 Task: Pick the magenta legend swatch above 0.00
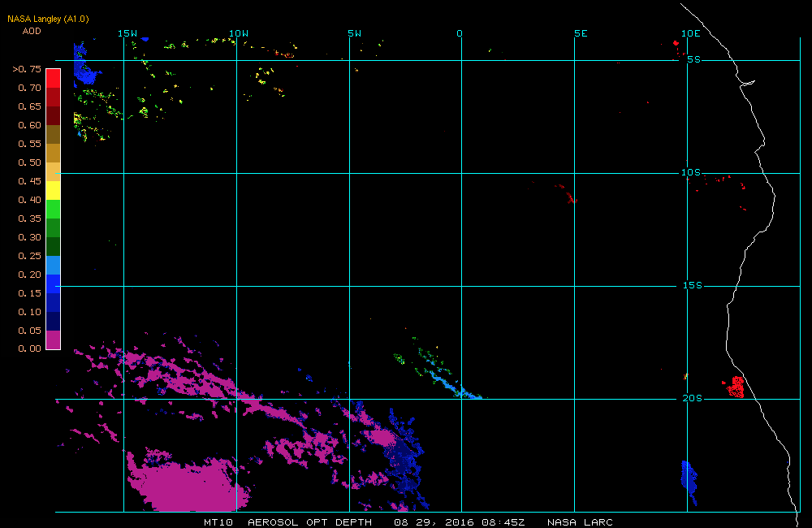pos(54,340)
